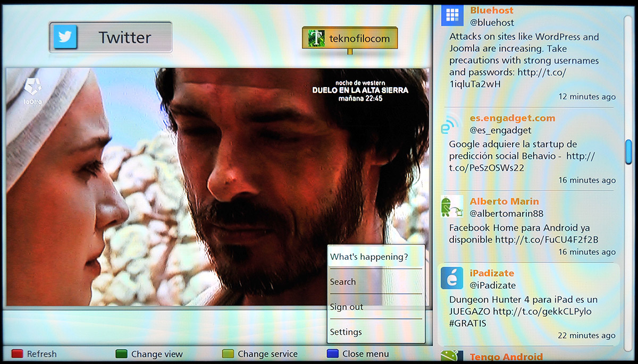Click the laOtra channel logo
The image size is (638, 364).
pyautogui.click(x=33, y=90)
